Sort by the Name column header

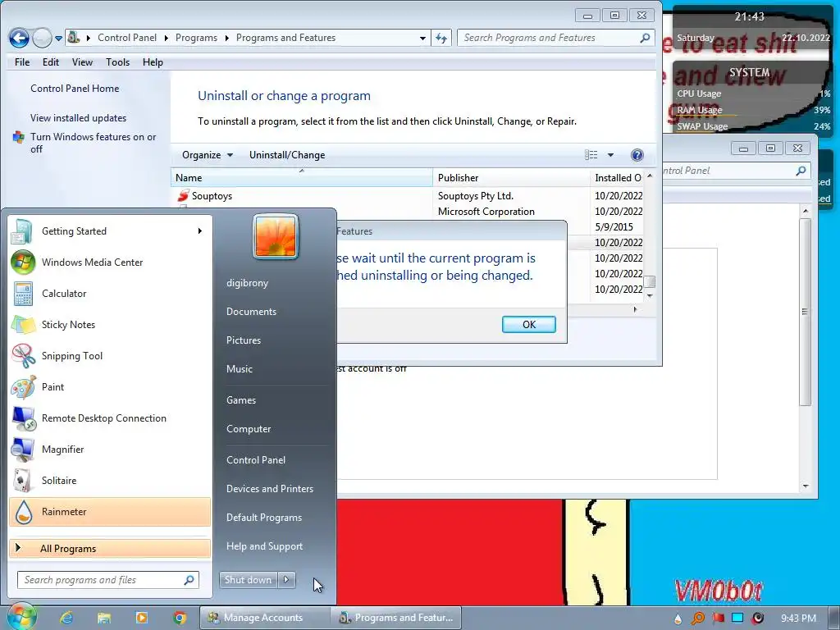(x=302, y=178)
